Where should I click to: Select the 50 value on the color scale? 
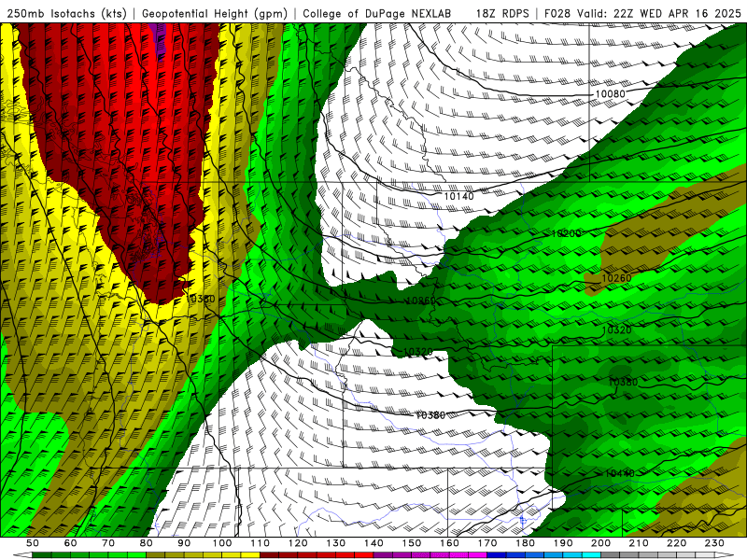(33, 543)
